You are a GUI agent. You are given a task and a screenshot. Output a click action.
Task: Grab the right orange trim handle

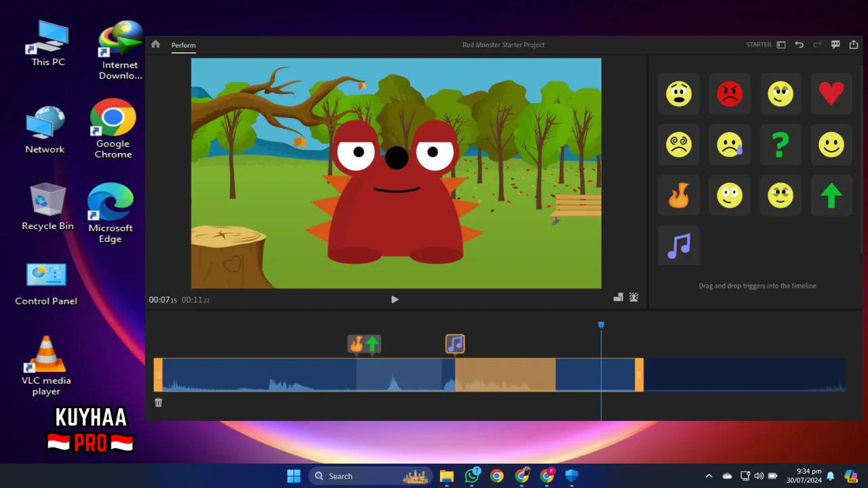tap(639, 375)
